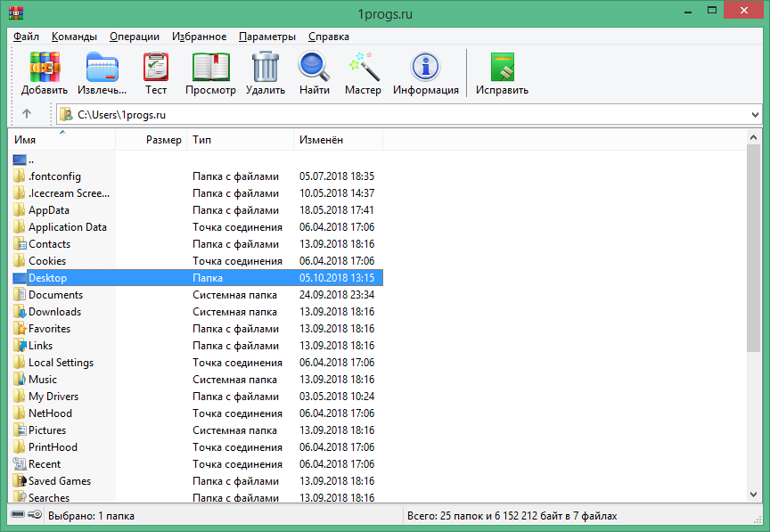Sort files by Изменён column header
The image size is (770, 532).
pos(337,140)
